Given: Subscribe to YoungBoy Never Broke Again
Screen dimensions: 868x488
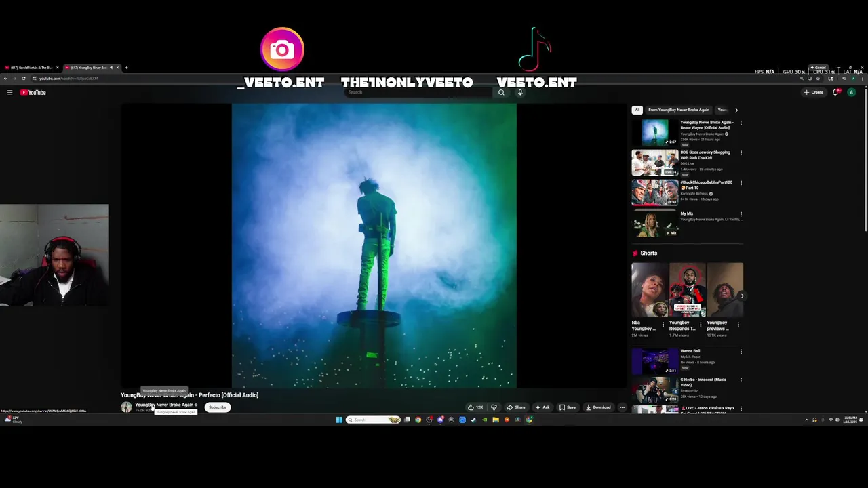Looking at the screenshot, I should coord(218,407).
